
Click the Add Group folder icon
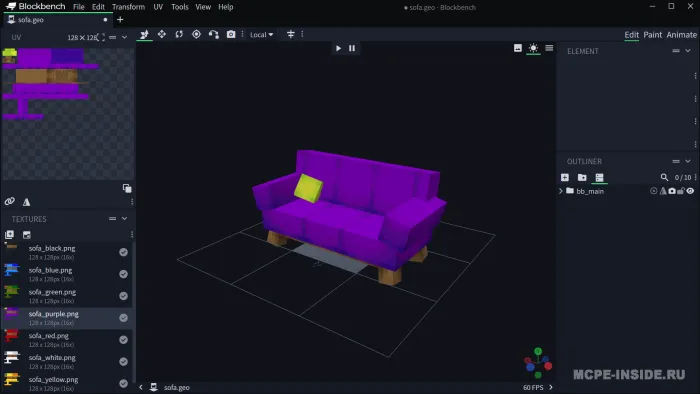[582, 178]
